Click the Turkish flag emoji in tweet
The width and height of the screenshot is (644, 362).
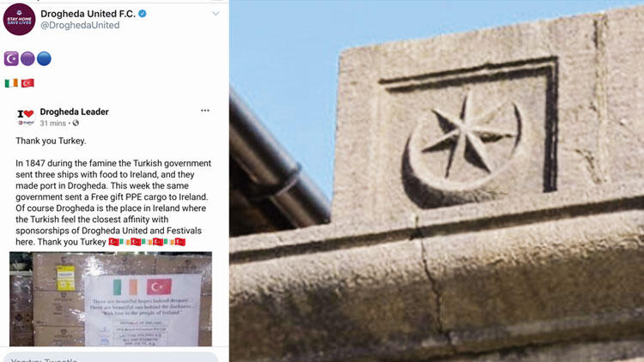[27, 83]
